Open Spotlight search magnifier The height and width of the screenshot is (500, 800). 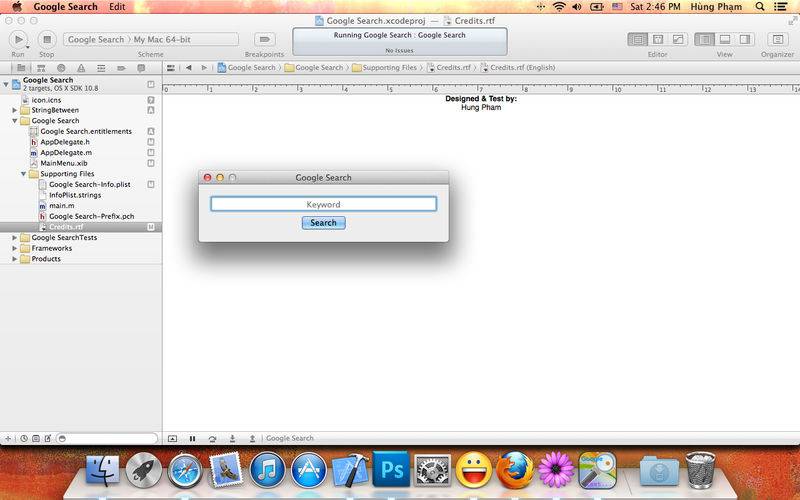tap(760, 7)
